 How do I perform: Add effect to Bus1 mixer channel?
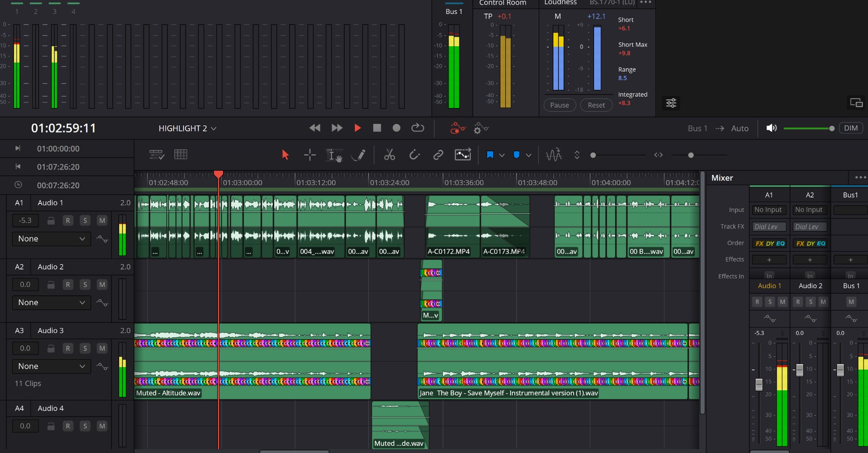(850, 260)
